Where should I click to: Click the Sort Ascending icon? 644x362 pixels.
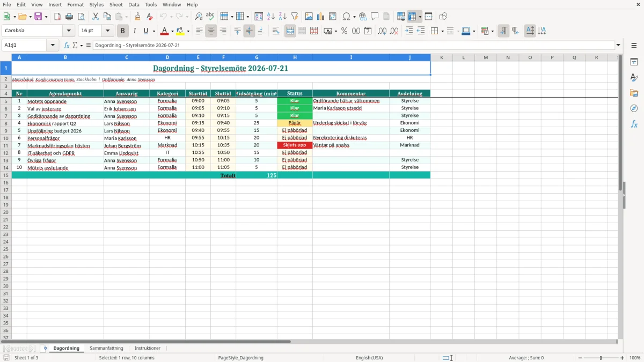270,17
